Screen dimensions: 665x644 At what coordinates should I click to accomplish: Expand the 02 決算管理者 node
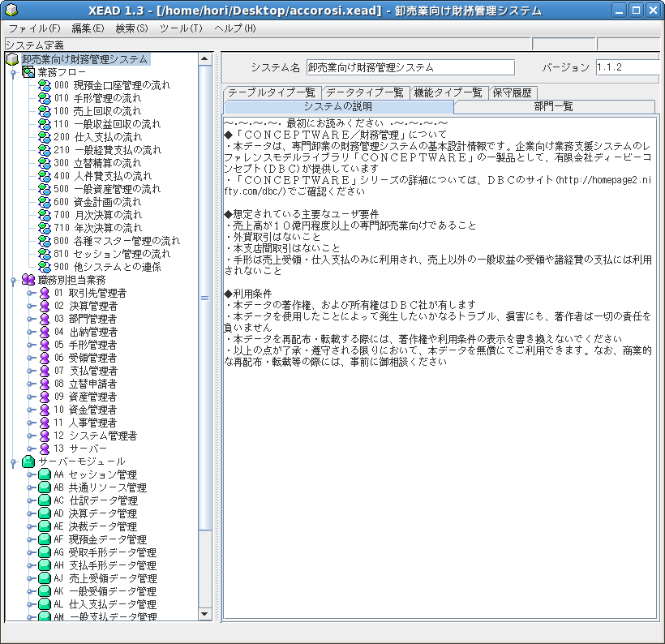click(31, 306)
